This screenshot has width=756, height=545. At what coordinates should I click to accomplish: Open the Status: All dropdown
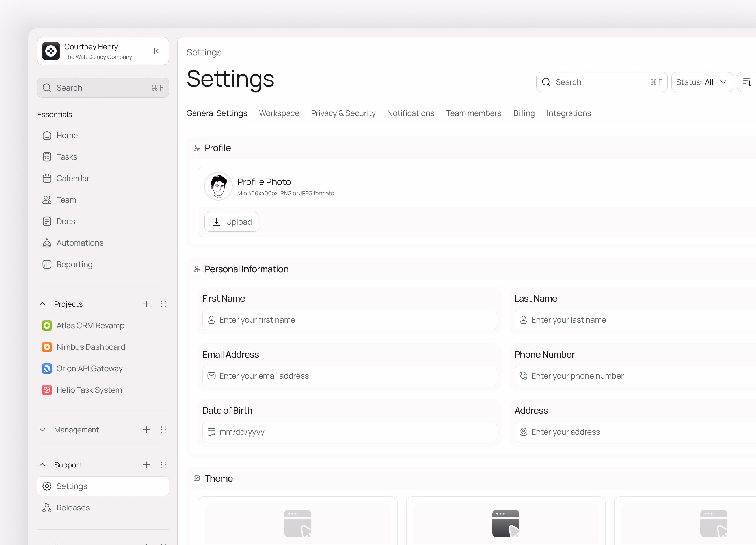tap(702, 82)
